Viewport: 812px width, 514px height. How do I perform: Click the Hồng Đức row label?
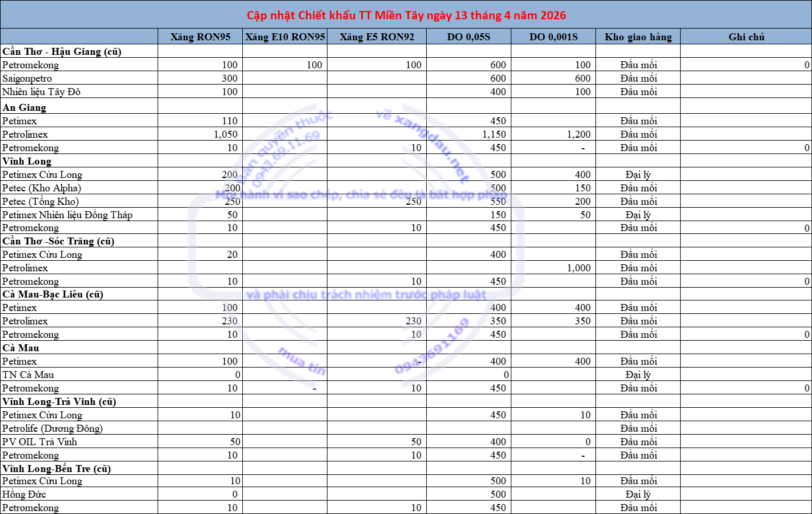pyautogui.click(x=24, y=494)
